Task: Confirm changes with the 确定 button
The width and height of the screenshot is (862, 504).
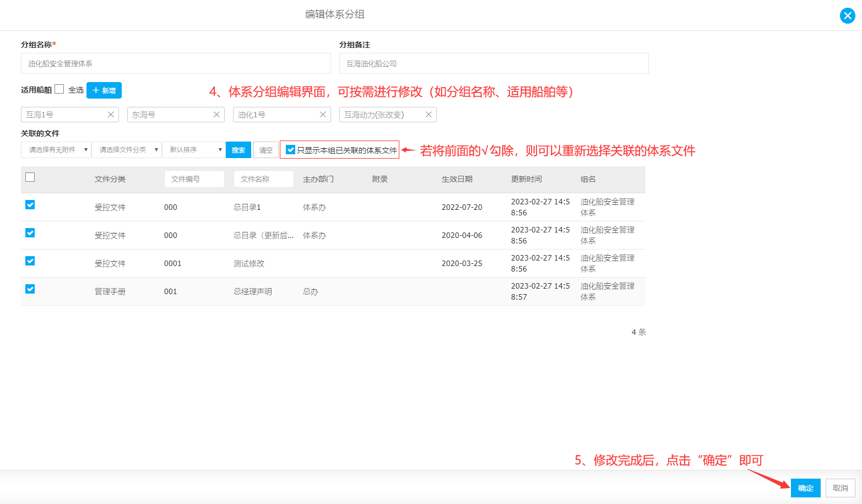Action: pos(806,488)
